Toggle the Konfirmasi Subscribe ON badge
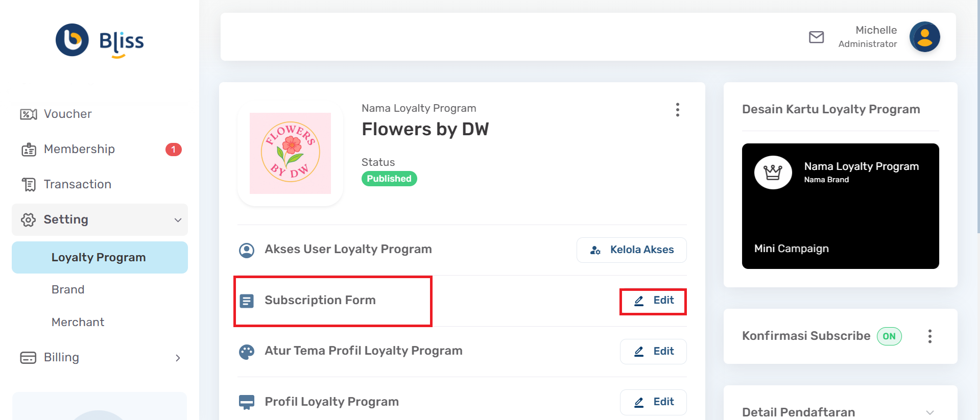This screenshot has height=420, width=980. click(889, 336)
